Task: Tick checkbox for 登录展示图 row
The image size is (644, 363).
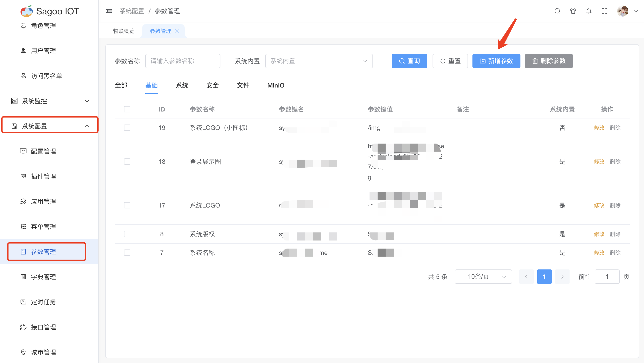Action: [x=127, y=162]
